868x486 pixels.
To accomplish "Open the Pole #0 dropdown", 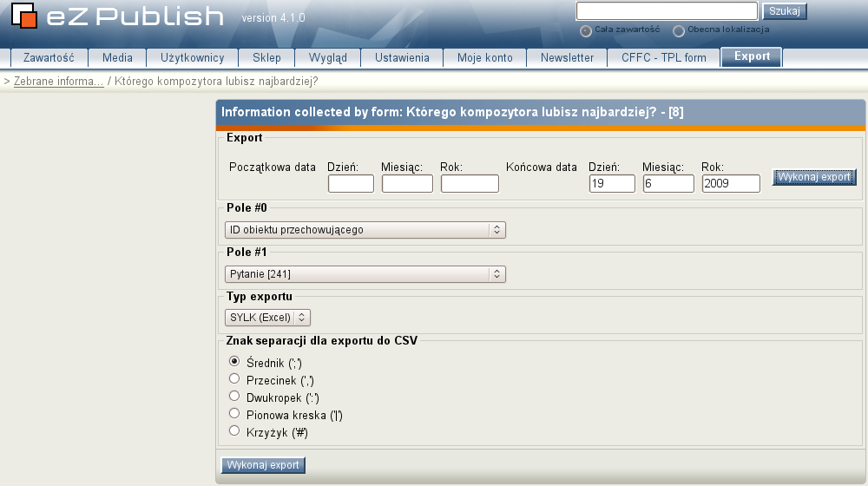I will (365, 230).
